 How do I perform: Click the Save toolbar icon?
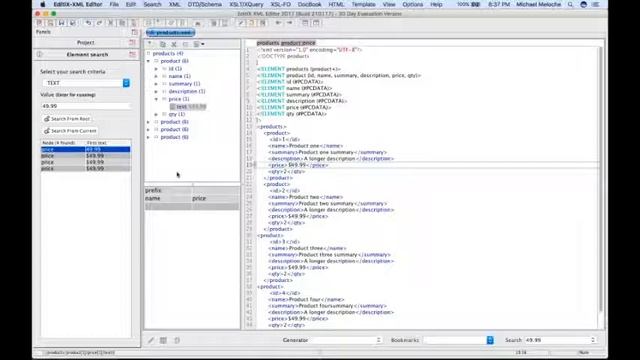62,23
